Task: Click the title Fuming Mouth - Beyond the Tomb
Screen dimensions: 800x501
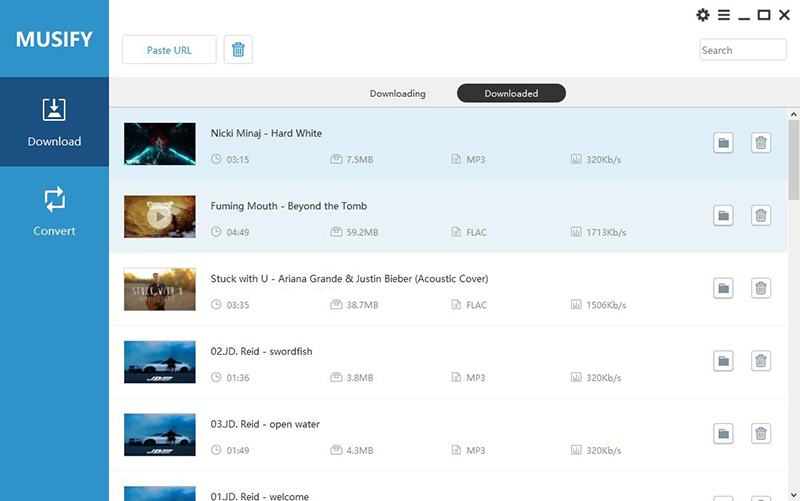Action: pos(289,206)
